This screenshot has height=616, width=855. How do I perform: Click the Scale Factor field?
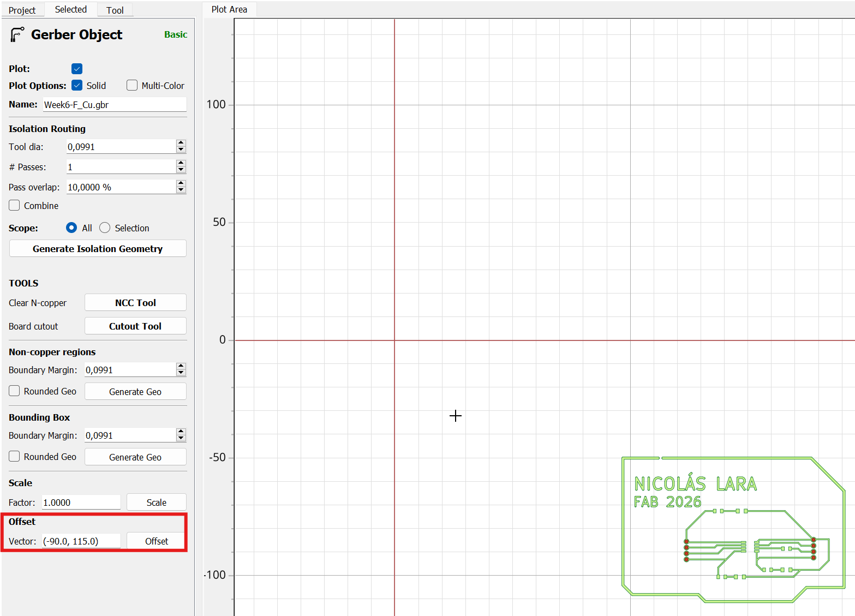[x=81, y=503]
